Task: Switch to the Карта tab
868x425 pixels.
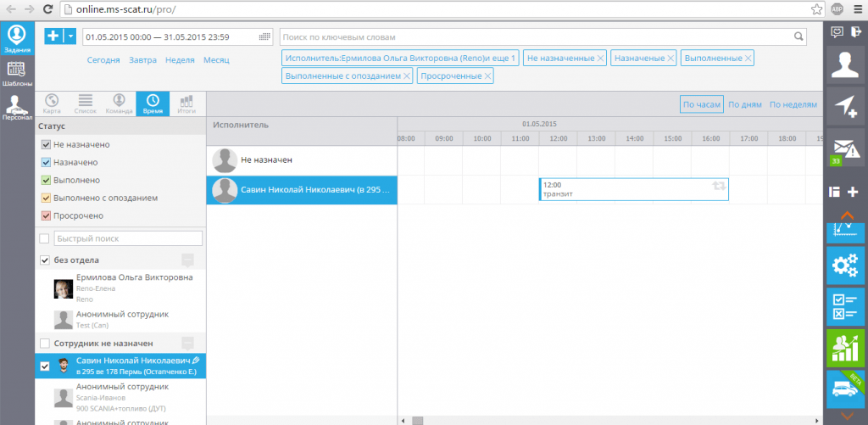Action: (x=52, y=103)
